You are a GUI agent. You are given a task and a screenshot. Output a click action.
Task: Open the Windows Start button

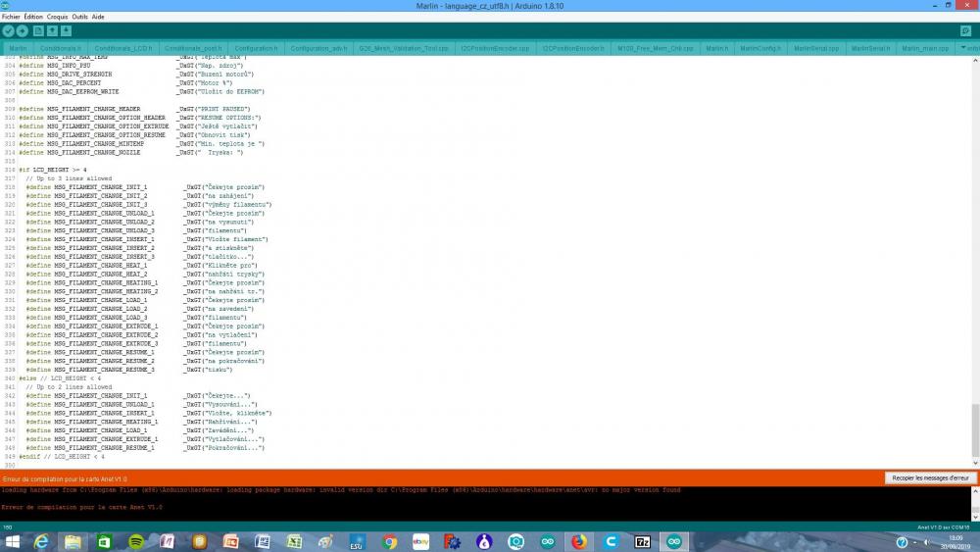(x=12, y=542)
